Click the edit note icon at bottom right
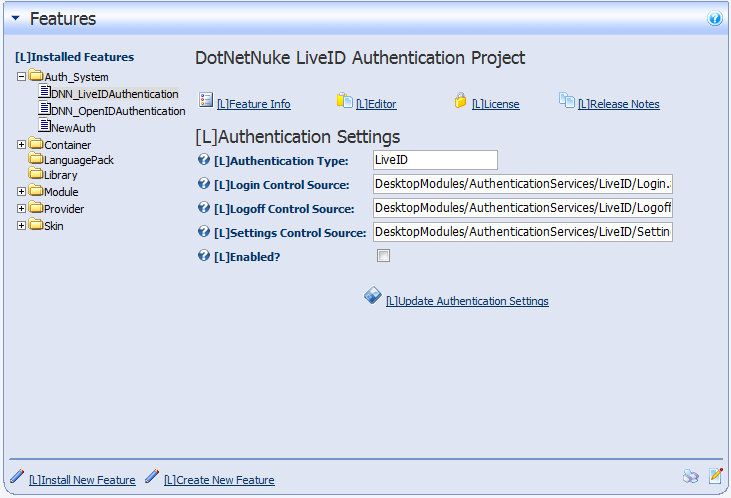 [x=716, y=476]
